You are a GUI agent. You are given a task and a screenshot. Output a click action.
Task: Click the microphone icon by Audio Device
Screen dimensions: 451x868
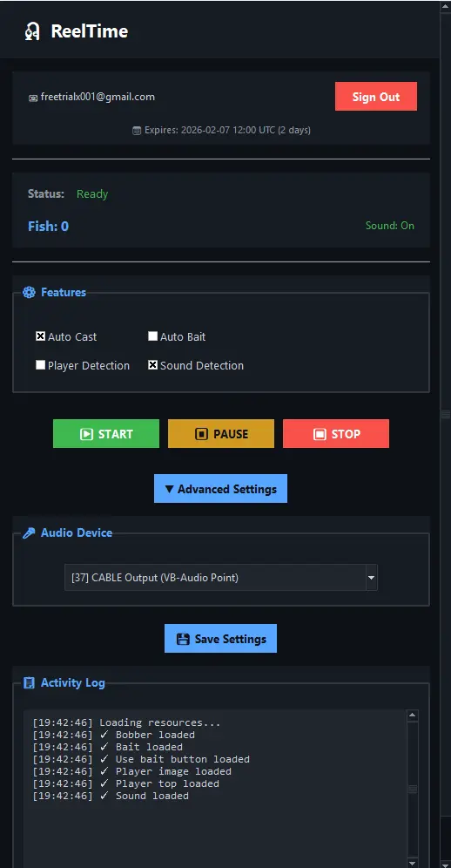(x=29, y=533)
